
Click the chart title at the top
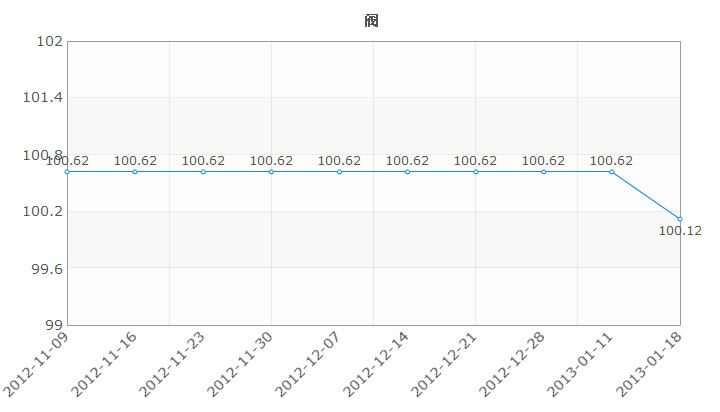tap(371, 21)
